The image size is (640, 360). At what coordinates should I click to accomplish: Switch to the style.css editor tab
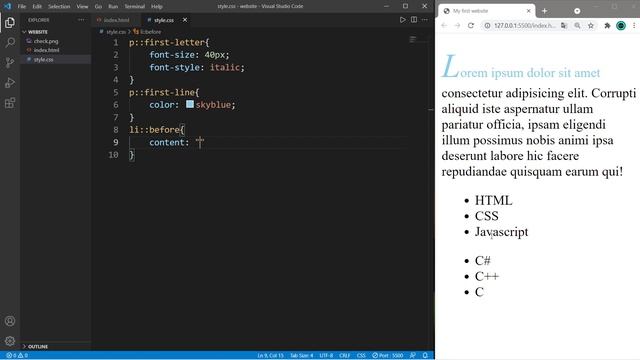pyautogui.click(x=164, y=20)
